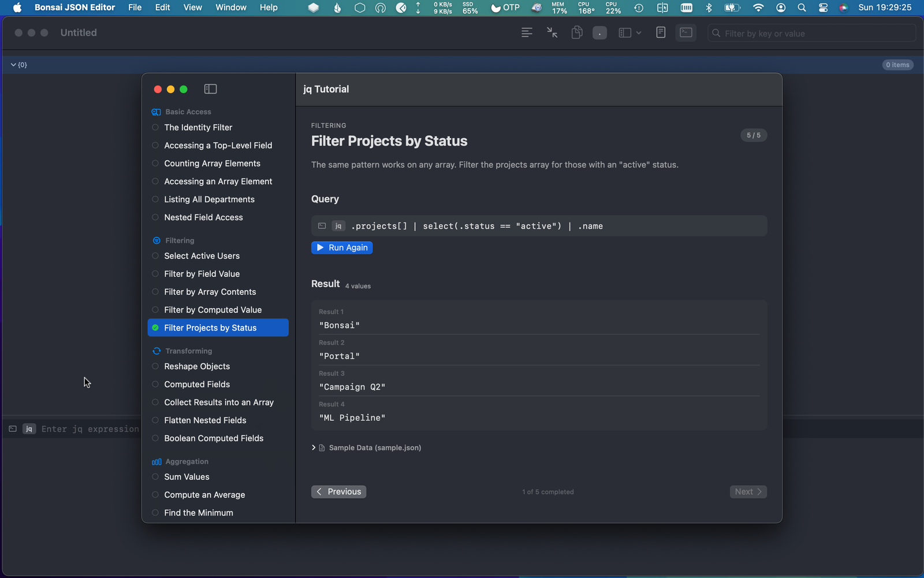Click the align text toolbar icon
Image resolution: width=924 pixels, height=578 pixels.
(x=527, y=33)
